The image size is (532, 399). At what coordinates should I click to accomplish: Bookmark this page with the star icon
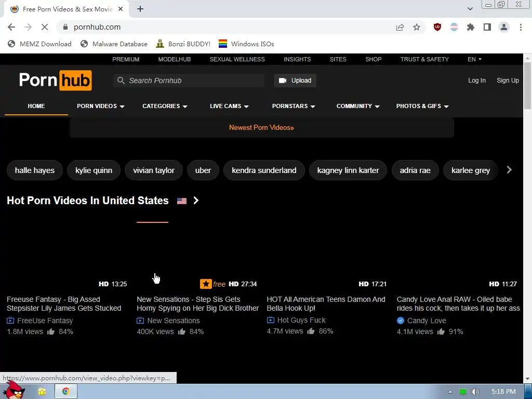417,27
